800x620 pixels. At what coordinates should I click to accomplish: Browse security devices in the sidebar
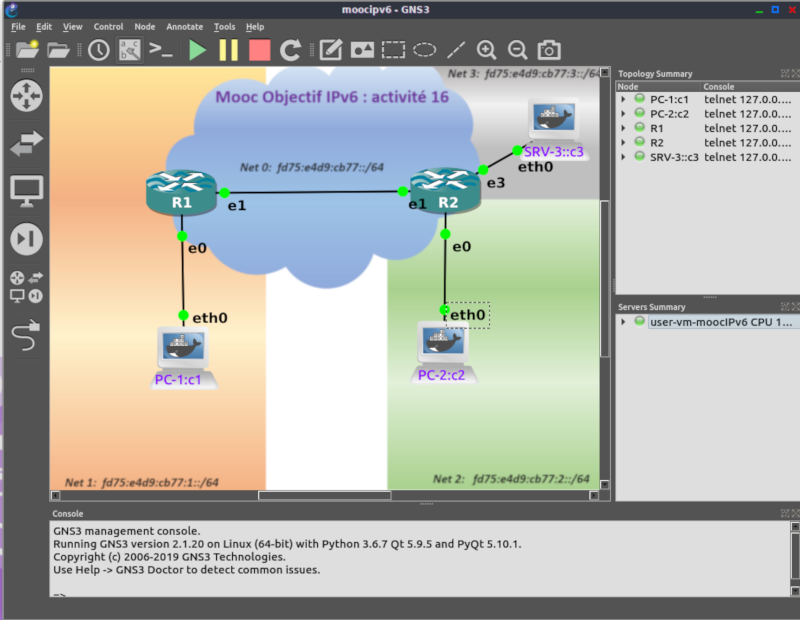tap(27, 239)
